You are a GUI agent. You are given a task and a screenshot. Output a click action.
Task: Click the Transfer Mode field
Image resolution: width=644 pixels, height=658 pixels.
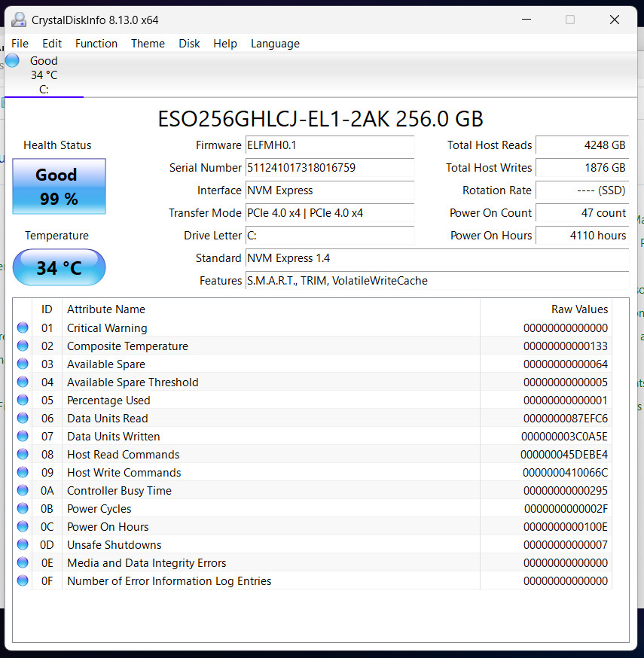[x=330, y=213]
